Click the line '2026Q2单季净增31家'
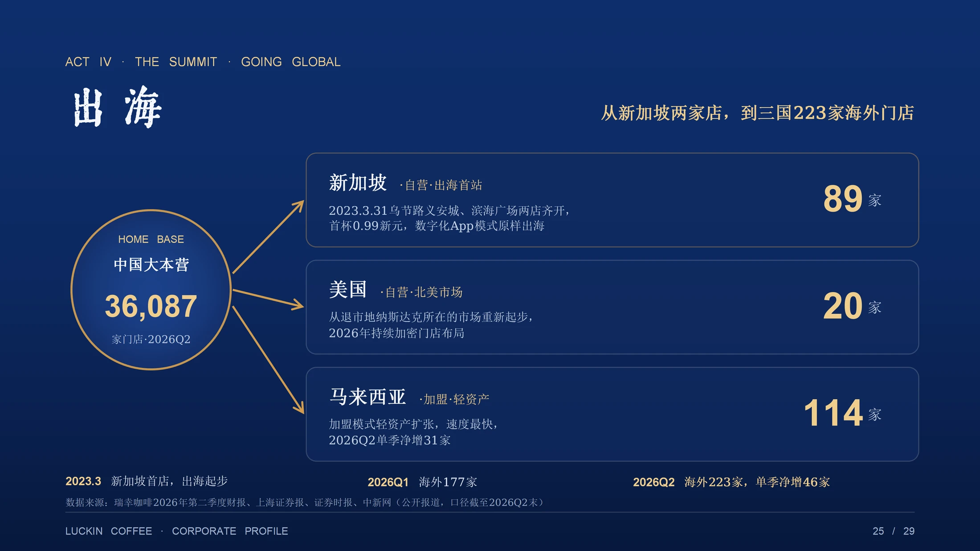This screenshot has width=980, height=551. point(390,441)
